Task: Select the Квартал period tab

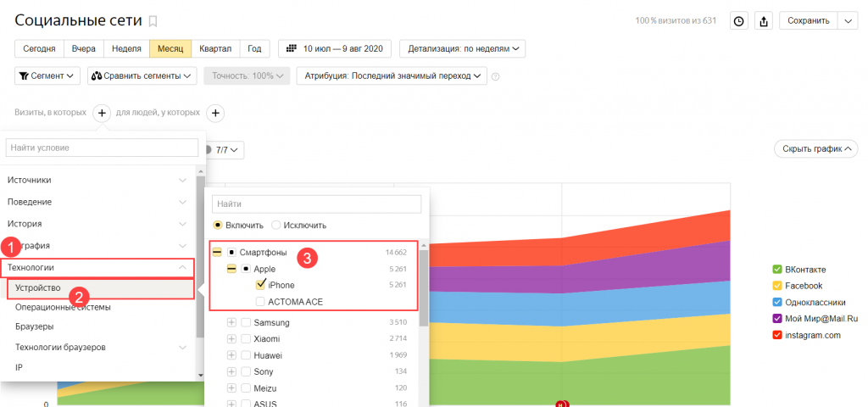Action: 215,48
